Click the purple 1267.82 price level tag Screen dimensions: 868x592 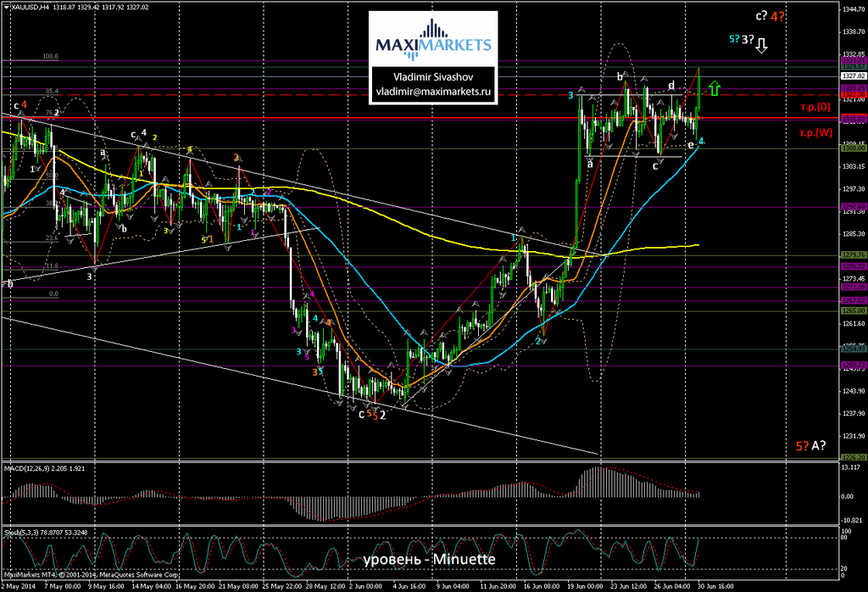tap(853, 301)
